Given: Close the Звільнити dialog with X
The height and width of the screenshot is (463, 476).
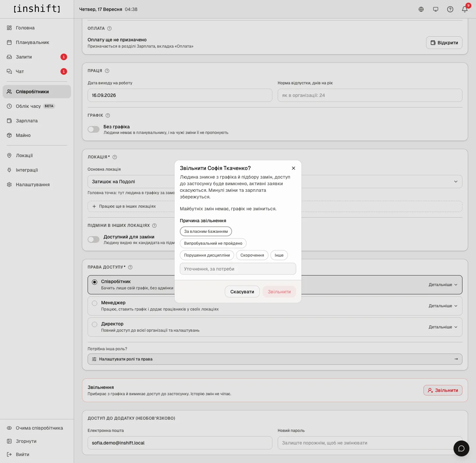Looking at the screenshot, I should pos(294,168).
